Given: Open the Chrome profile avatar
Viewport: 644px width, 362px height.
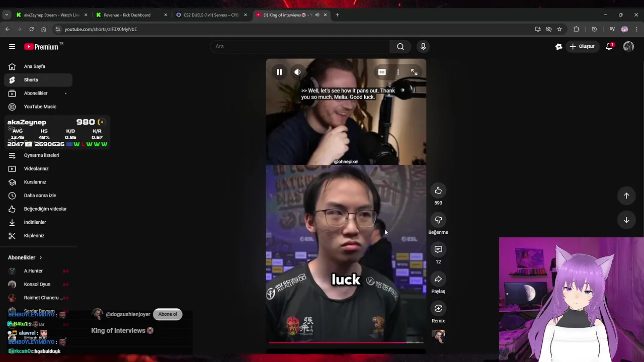Looking at the screenshot, I should tap(624, 29).
